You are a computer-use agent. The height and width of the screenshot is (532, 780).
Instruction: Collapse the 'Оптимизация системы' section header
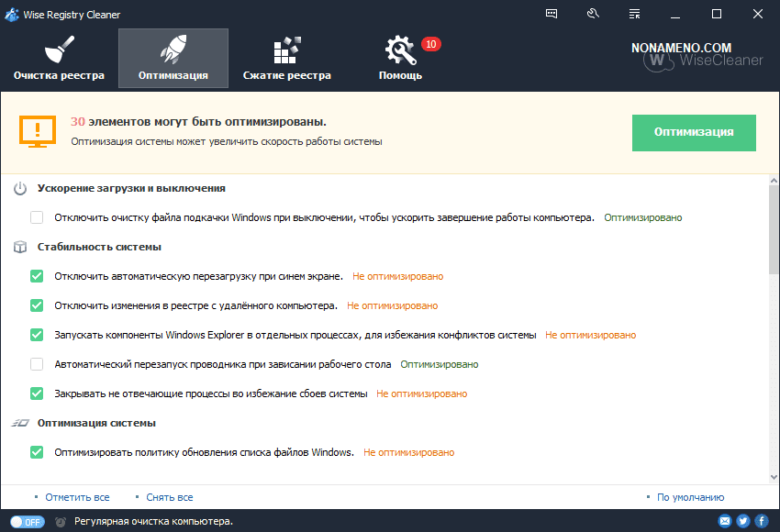96,423
